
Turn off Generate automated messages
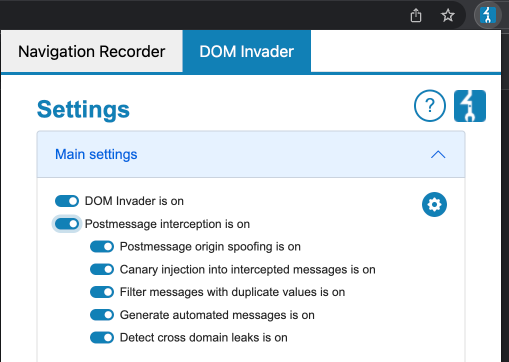102,315
